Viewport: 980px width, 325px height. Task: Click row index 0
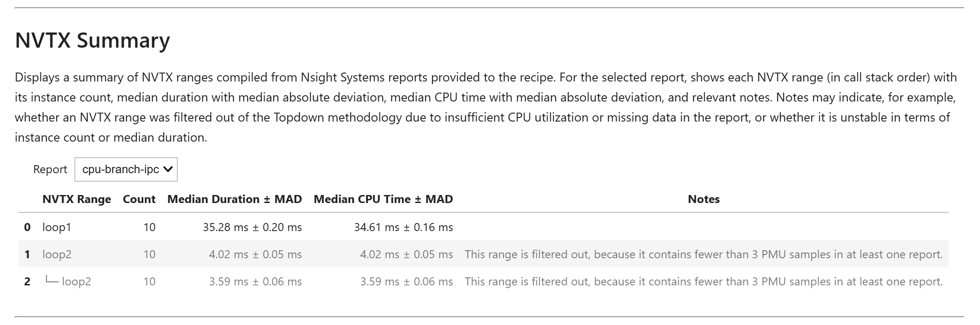click(x=27, y=227)
